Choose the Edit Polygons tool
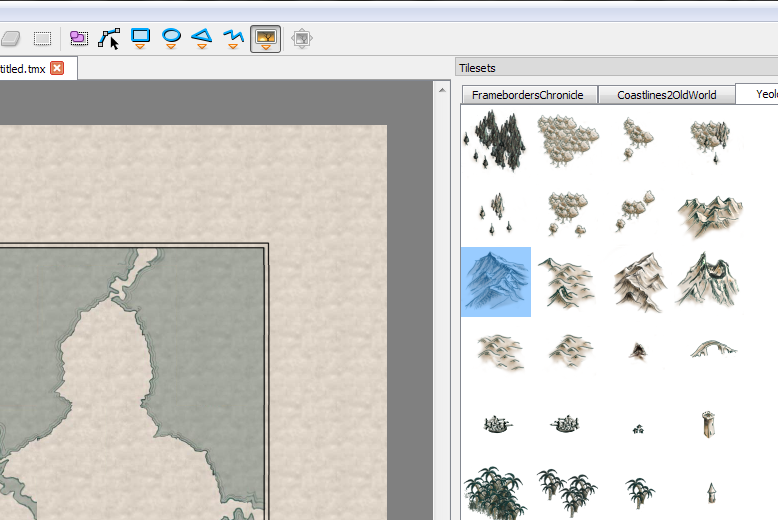This screenshot has width=778, height=520. [109, 39]
